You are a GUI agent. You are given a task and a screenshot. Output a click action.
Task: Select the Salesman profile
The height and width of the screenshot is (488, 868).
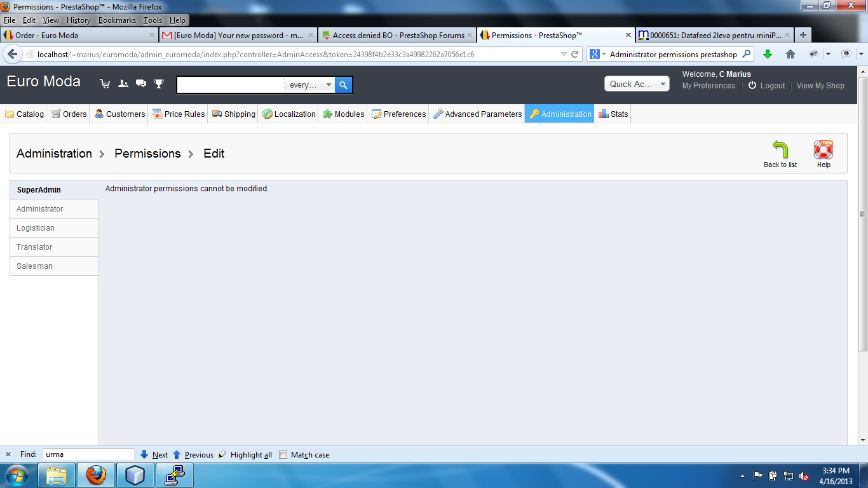pyautogui.click(x=54, y=266)
